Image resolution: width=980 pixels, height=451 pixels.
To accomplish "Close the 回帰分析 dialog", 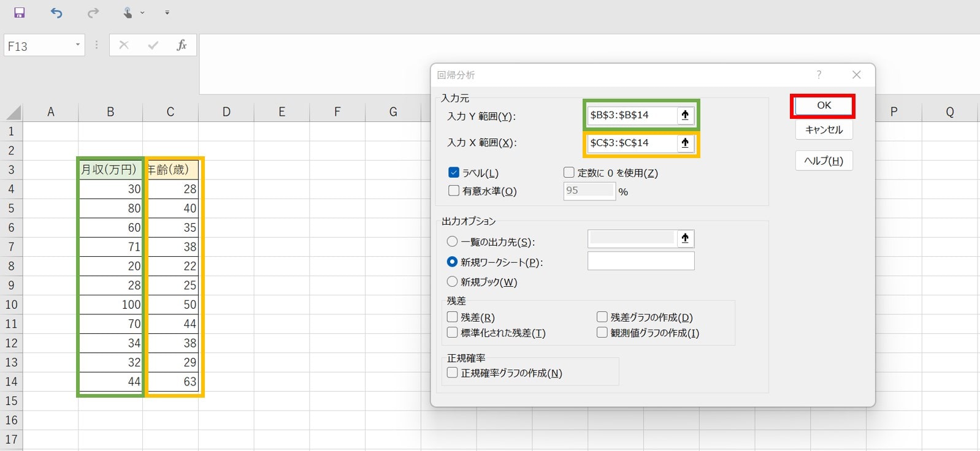I will coord(857,75).
